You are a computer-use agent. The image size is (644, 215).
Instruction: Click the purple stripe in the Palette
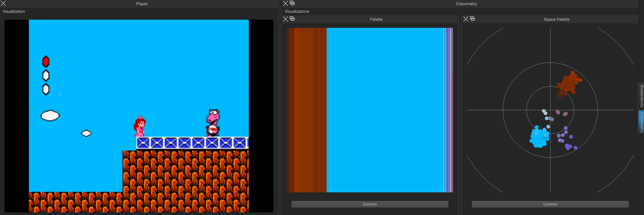[448, 110]
